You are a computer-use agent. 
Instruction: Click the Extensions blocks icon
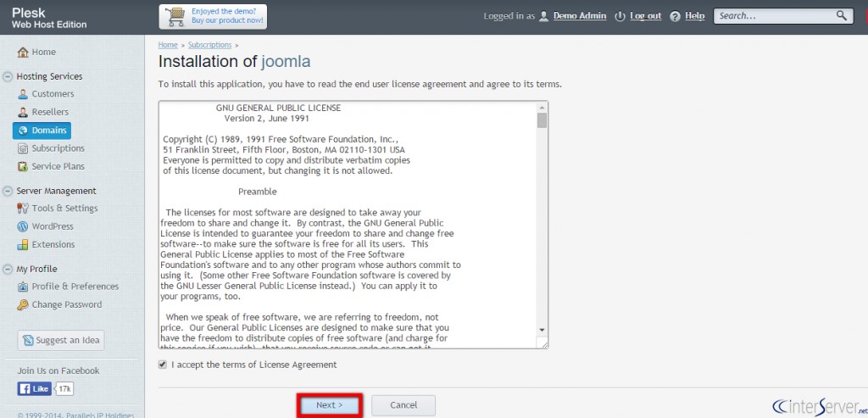[x=23, y=245]
